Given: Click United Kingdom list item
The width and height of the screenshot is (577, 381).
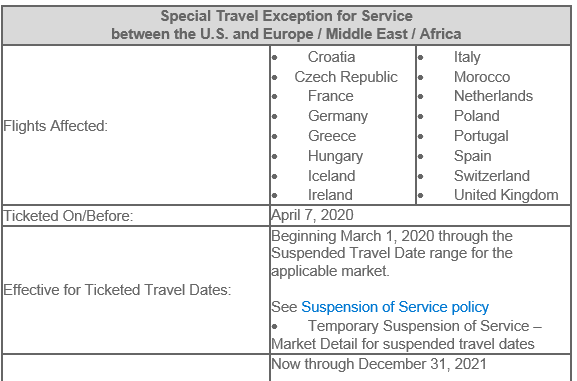Looking at the screenshot, I should (506, 195).
